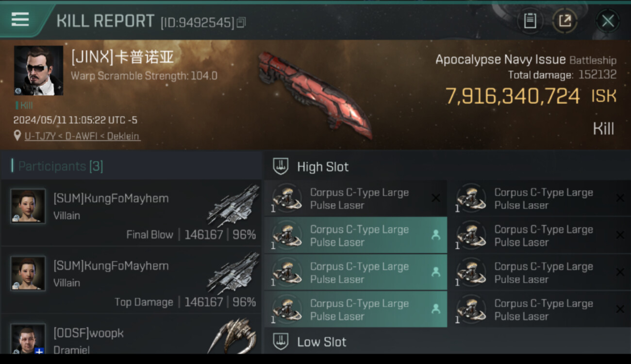Viewport: 631px width, 364px height.
Task: Open the clipboard copy fitting icon
Action: tap(530, 21)
